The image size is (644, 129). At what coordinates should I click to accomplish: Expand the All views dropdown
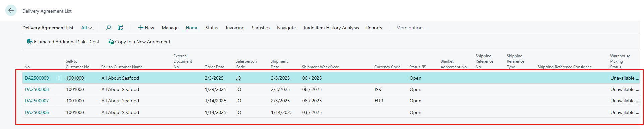tap(86, 28)
